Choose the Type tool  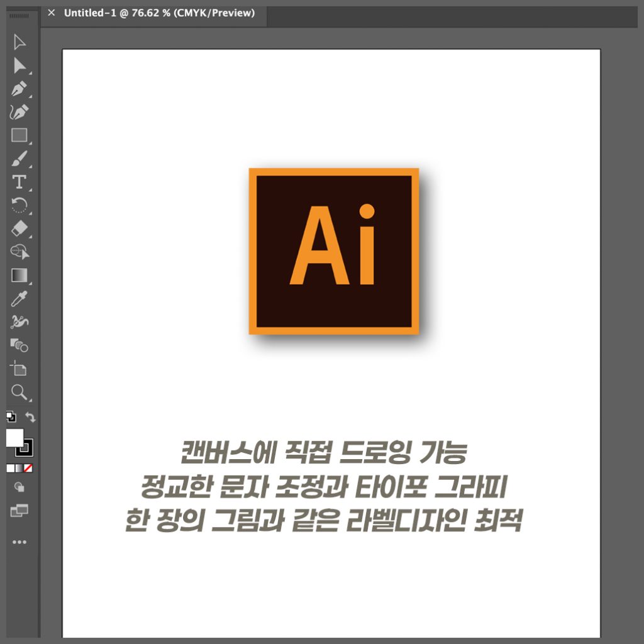pyautogui.click(x=19, y=182)
